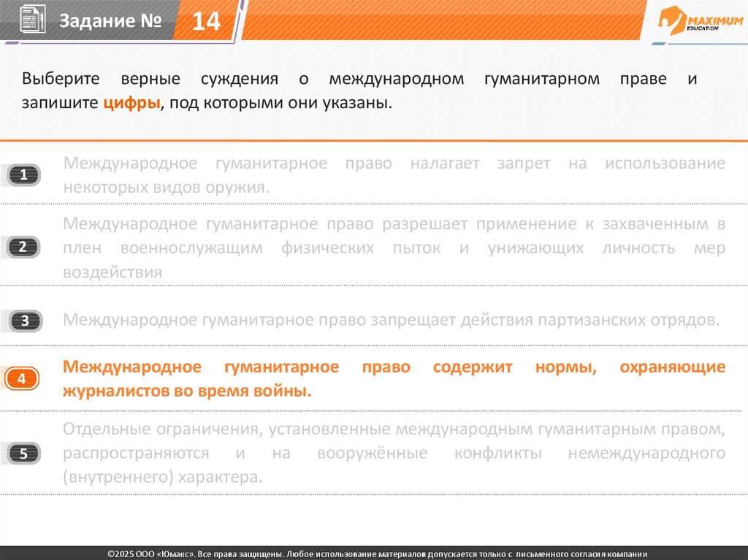Screen dimensions: 748x560
Task: Click the document icon beside 'Задание №'
Action: coord(33,20)
